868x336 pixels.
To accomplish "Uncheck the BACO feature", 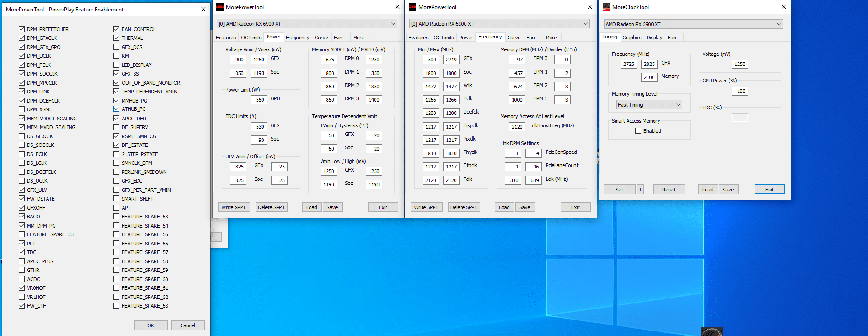I will point(21,216).
